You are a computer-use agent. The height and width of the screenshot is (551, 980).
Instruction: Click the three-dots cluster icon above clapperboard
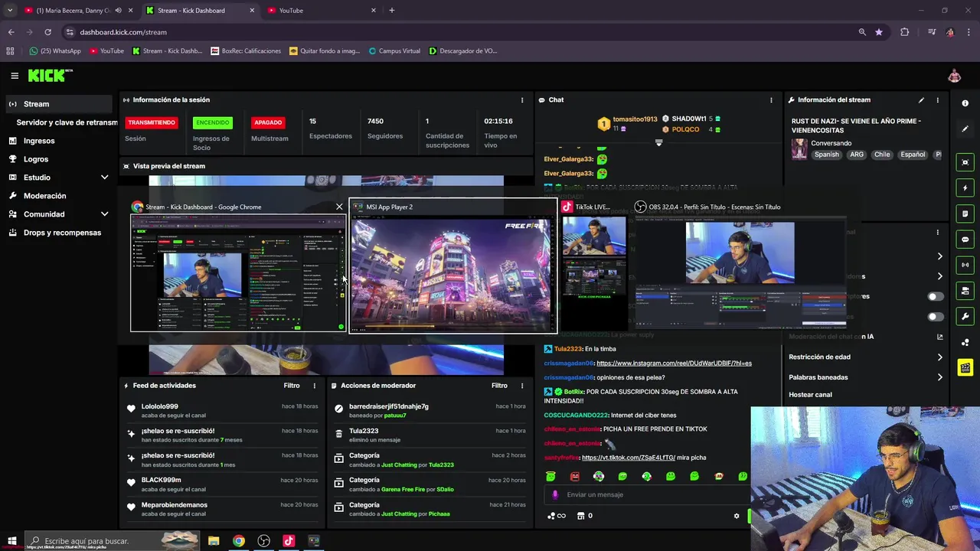pyautogui.click(x=965, y=342)
